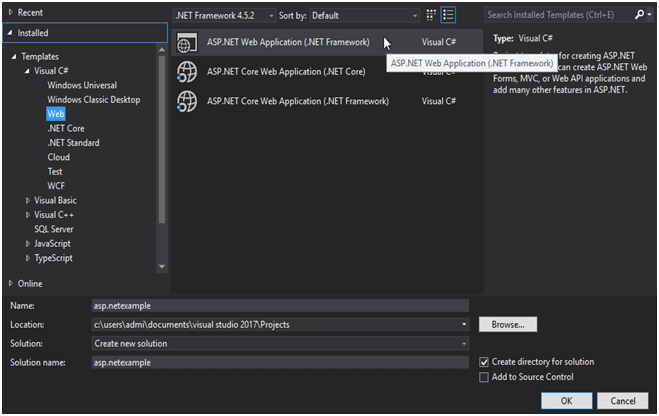Select the Web template category

(56, 114)
